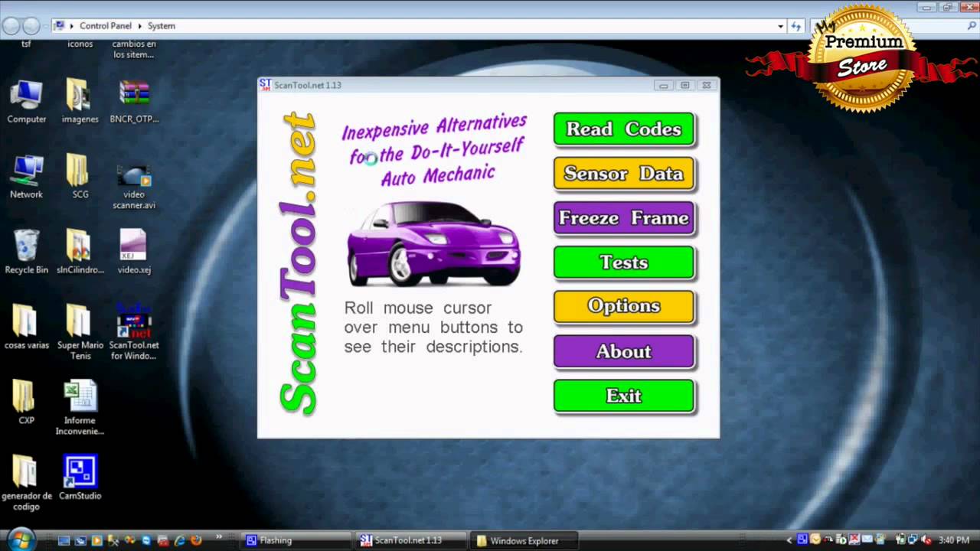Launch Firefox from quick launch bar

(196, 540)
